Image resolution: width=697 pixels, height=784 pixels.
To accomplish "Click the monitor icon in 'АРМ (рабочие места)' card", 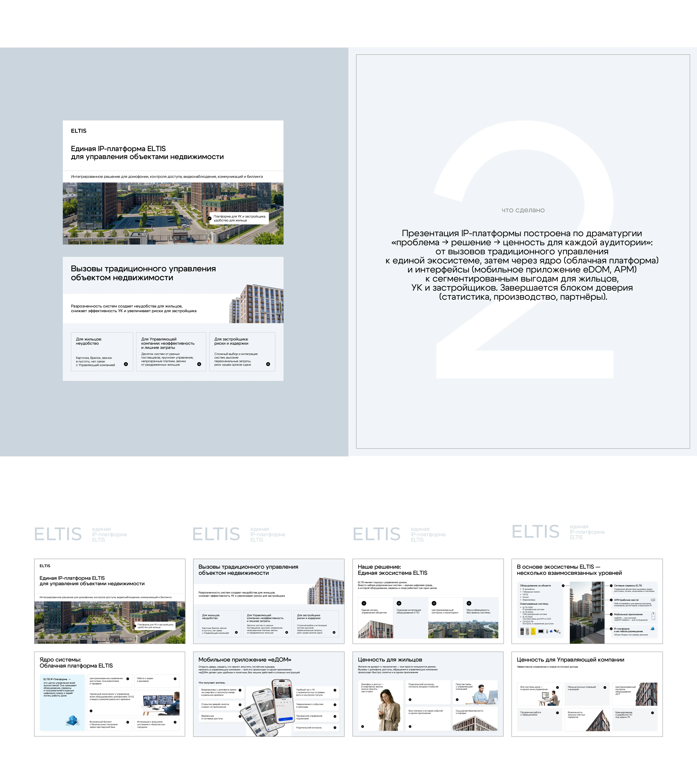I will point(653,600).
